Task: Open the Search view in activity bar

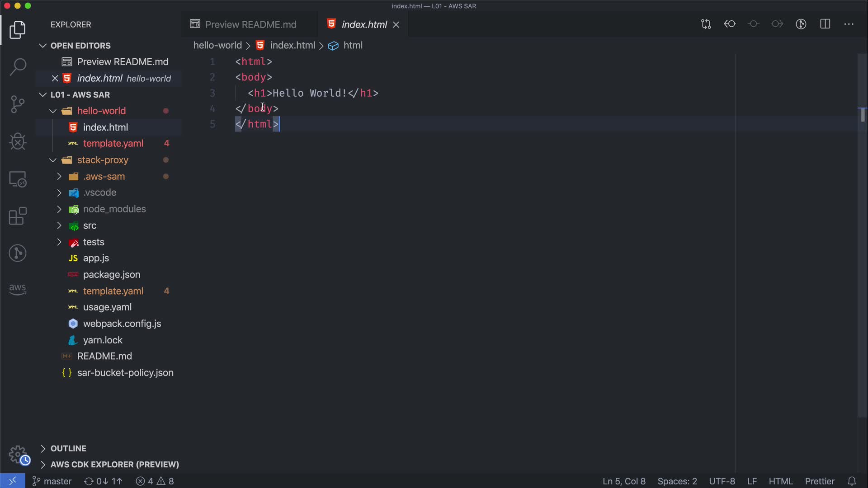Action: click(x=18, y=67)
